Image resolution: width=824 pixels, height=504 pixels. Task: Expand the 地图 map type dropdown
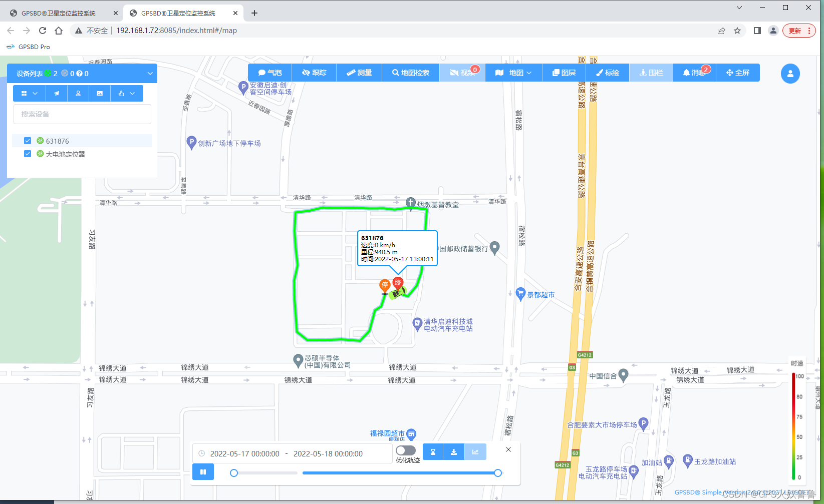pyautogui.click(x=513, y=73)
